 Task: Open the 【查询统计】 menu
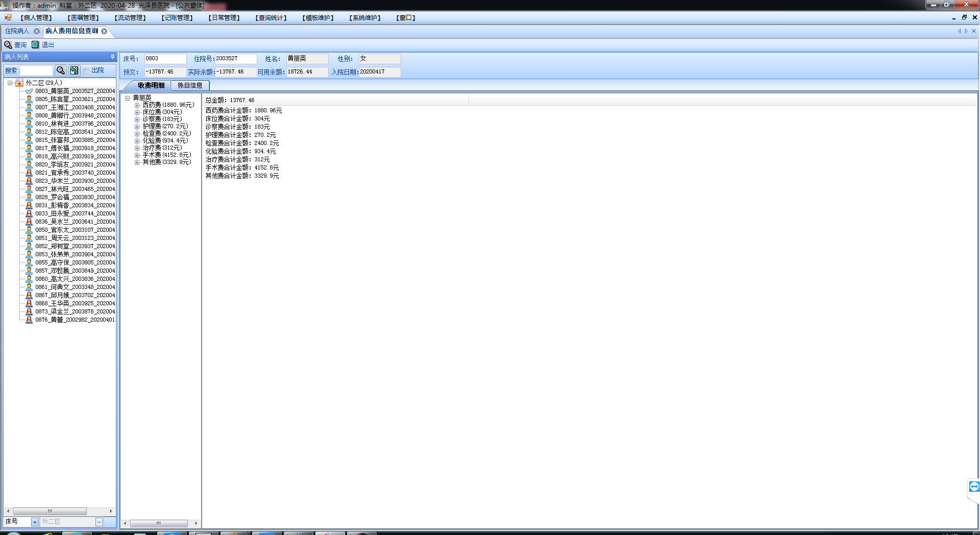(x=271, y=18)
